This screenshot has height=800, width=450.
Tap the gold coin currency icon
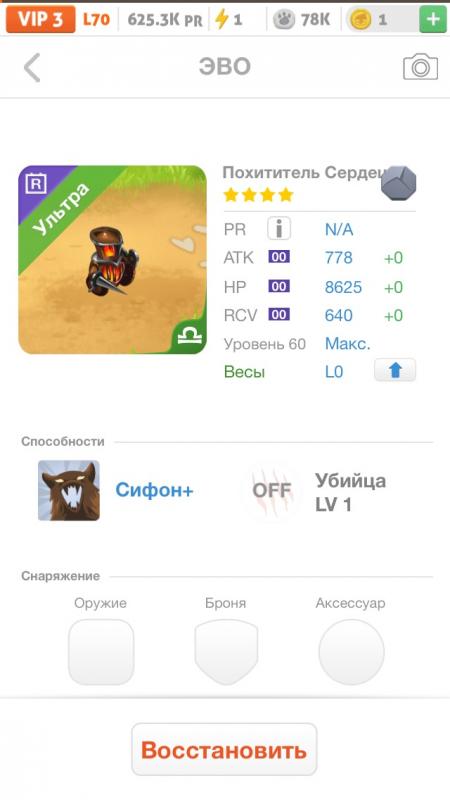tap(360, 20)
